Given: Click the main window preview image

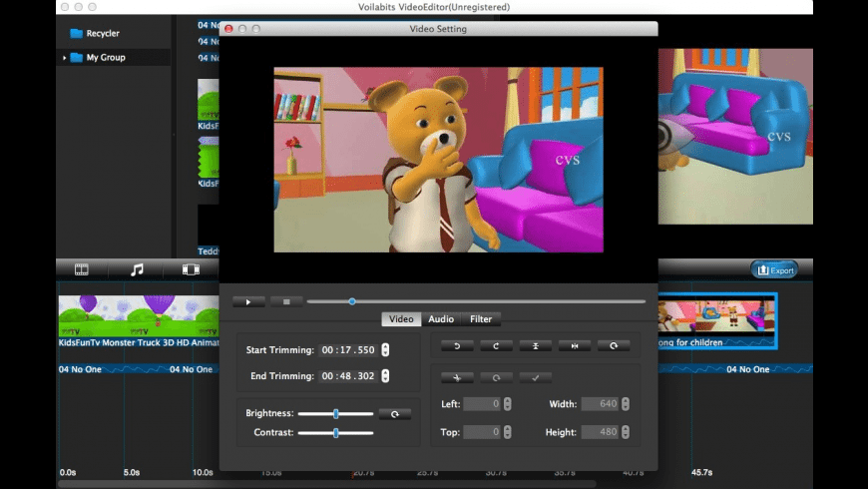Looking at the screenshot, I should [x=735, y=137].
